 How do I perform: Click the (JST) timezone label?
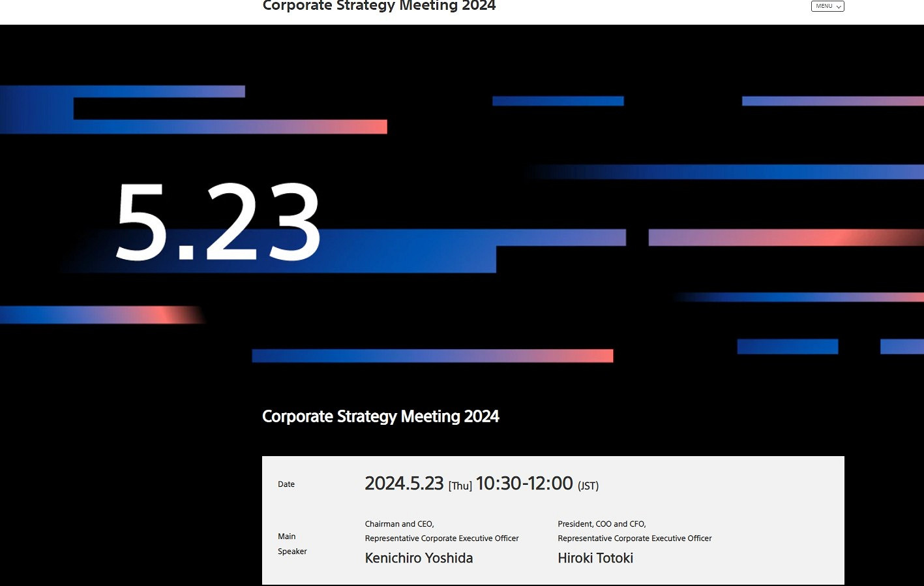[x=588, y=486]
